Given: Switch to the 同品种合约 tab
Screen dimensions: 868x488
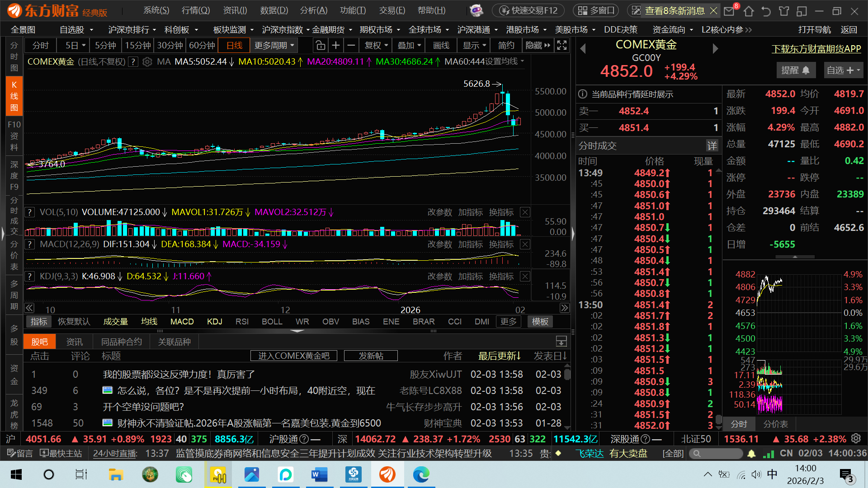Looking at the screenshot, I should click(121, 342).
